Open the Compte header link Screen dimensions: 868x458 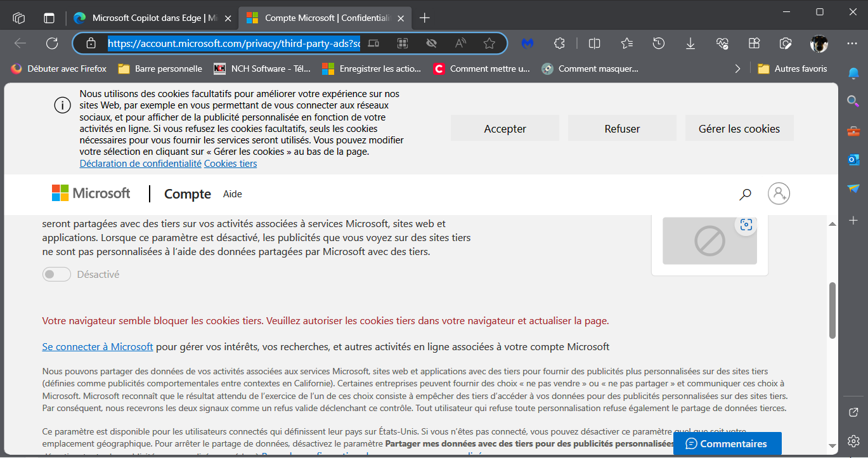pyautogui.click(x=188, y=194)
